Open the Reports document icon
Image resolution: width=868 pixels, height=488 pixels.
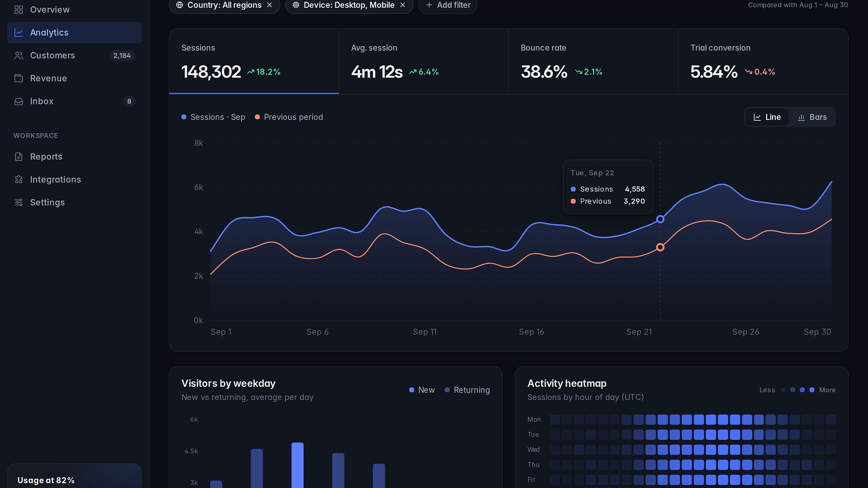(19, 157)
